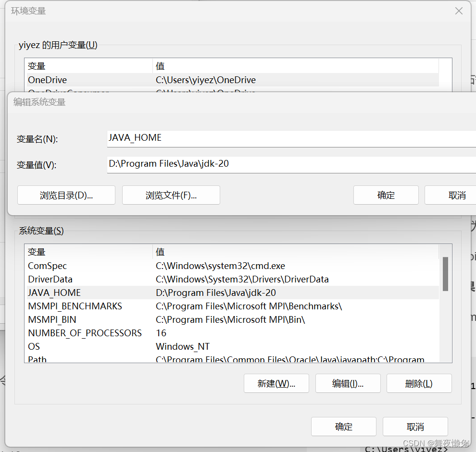
Task: Click 新建(W)... under system variables
Action: (276, 383)
